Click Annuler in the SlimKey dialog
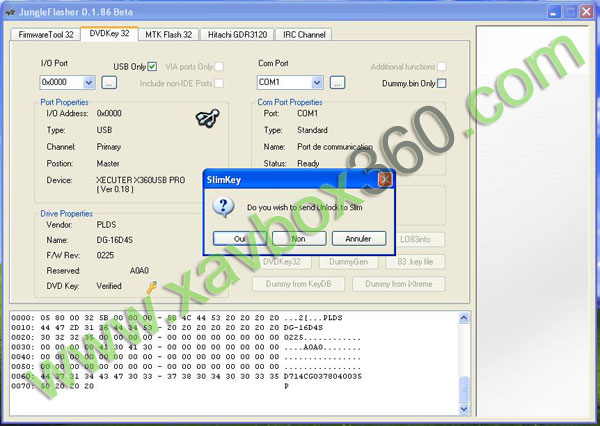The width and height of the screenshot is (600, 426). 359,239
